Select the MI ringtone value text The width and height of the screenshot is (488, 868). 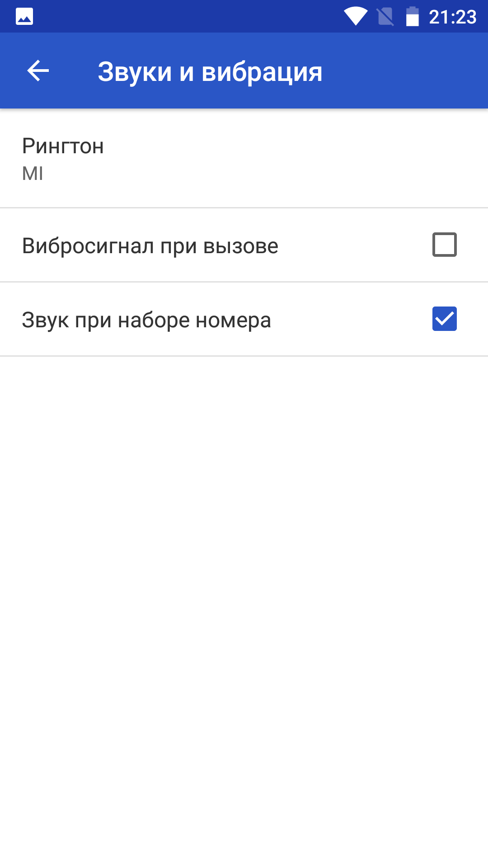33,174
